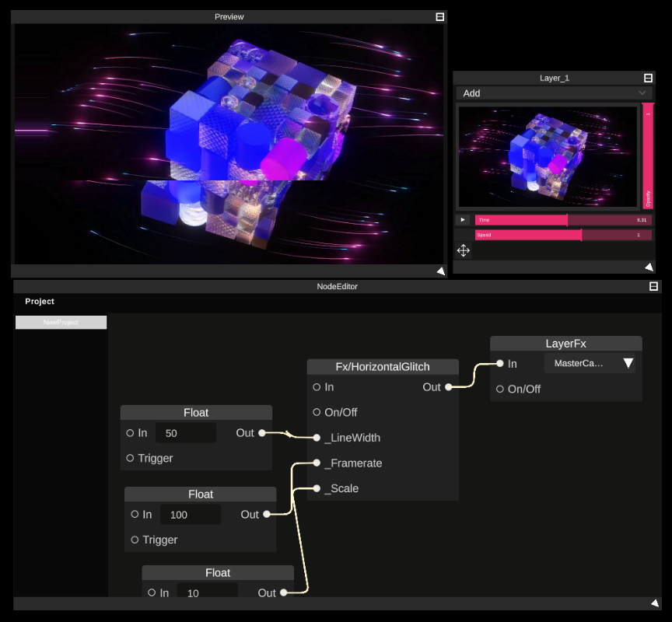Click the resize triangle of the Preview panel
The width and height of the screenshot is (672, 622).
click(x=442, y=271)
